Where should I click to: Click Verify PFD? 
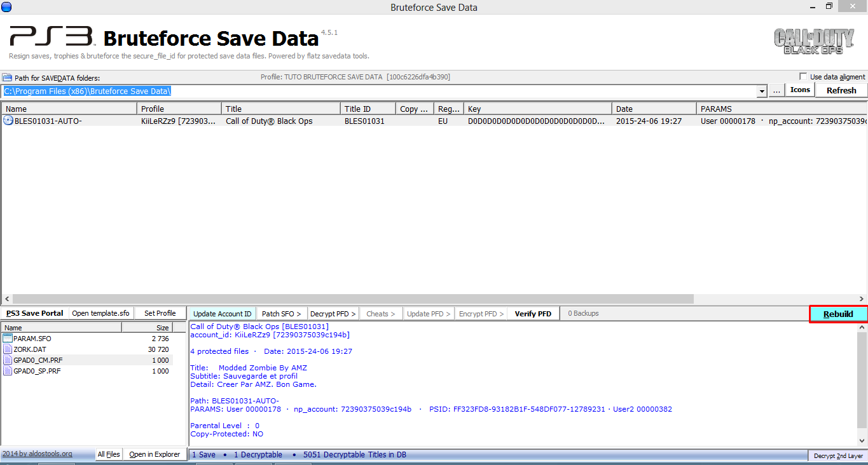pos(533,314)
